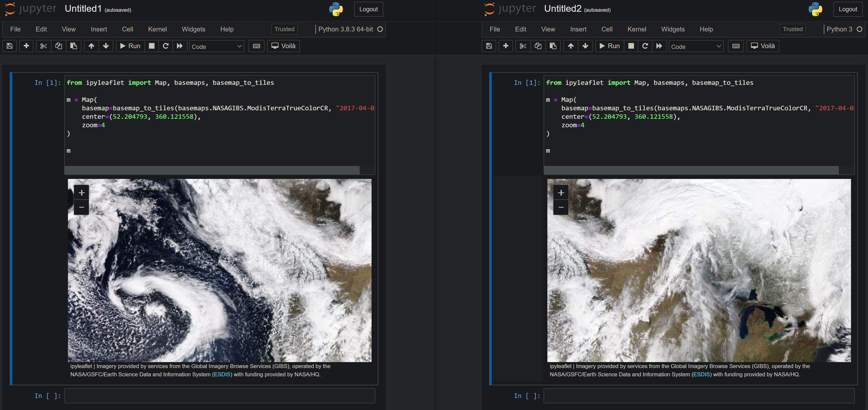The image size is (868, 410).
Task: Open the Help menu in Untitled2
Action: [706, 29]
